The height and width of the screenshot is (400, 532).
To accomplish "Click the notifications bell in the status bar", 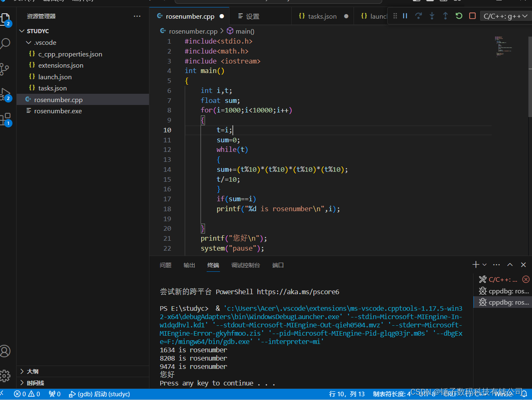I will tap(524, 394).
